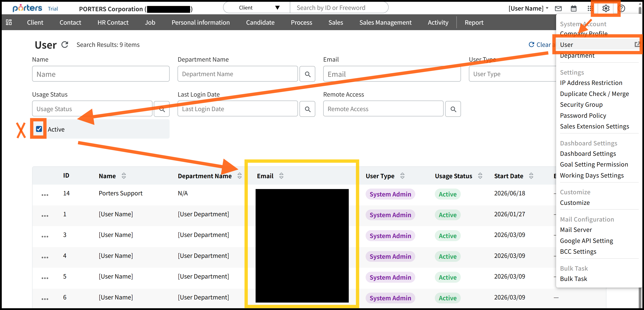Open row actions dots for user ID 1
The width and height of the screenshot is (644, 310).
[x=45, y=215]
